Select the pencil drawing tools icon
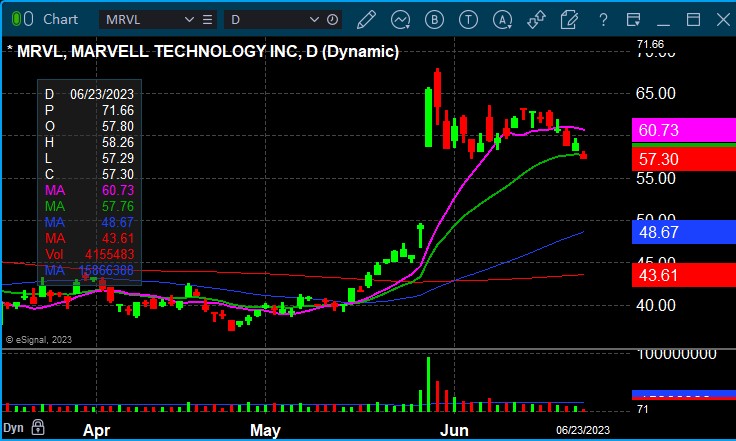This screenshot has width=736, height=441. pos(366,20)
